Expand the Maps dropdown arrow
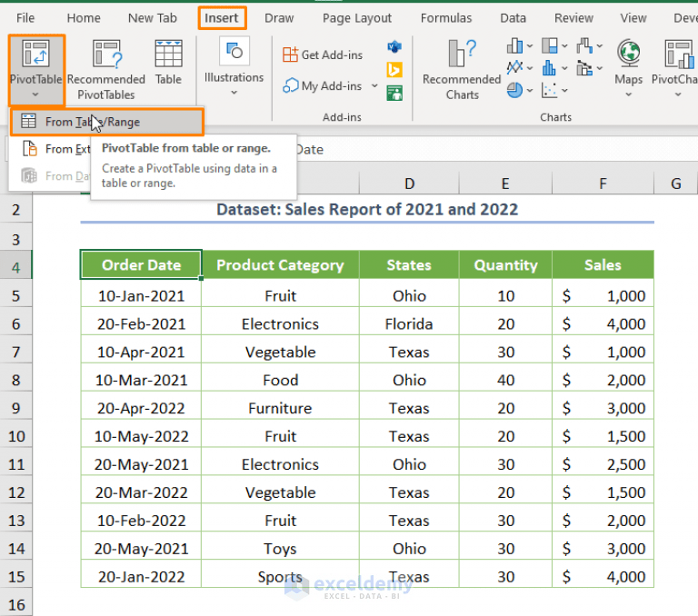Image resolution: width=698 pixels, height=616 pixels. tap(629, 94)
